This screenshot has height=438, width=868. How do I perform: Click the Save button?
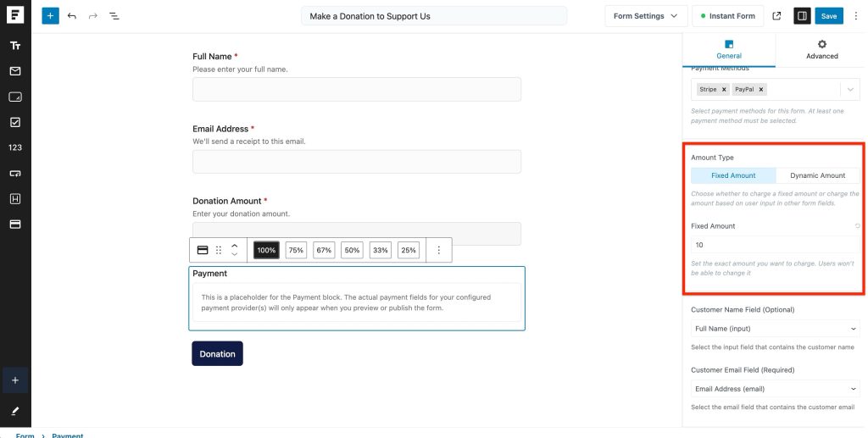[x=828, y=16]
